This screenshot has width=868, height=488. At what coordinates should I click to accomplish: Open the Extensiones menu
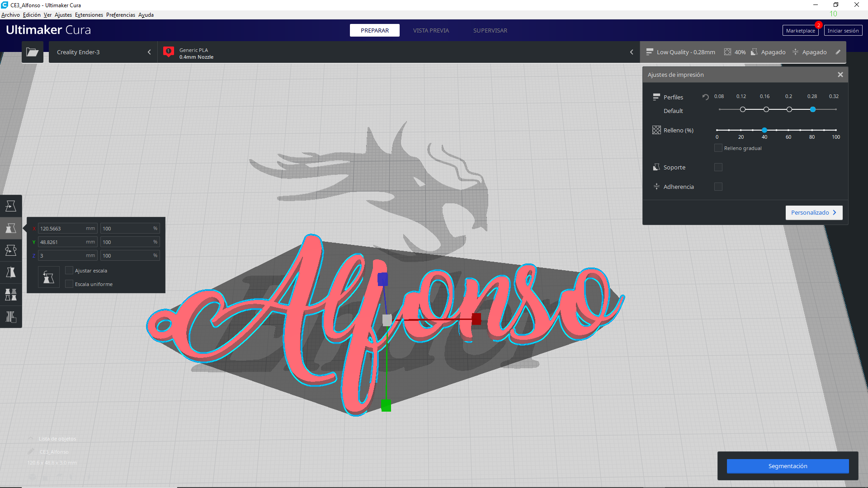[89, 15]
